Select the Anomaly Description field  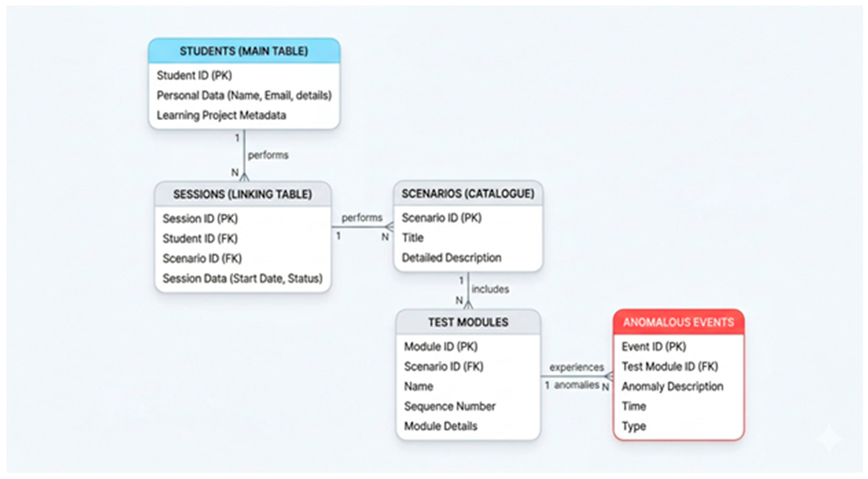click(672, 386)
